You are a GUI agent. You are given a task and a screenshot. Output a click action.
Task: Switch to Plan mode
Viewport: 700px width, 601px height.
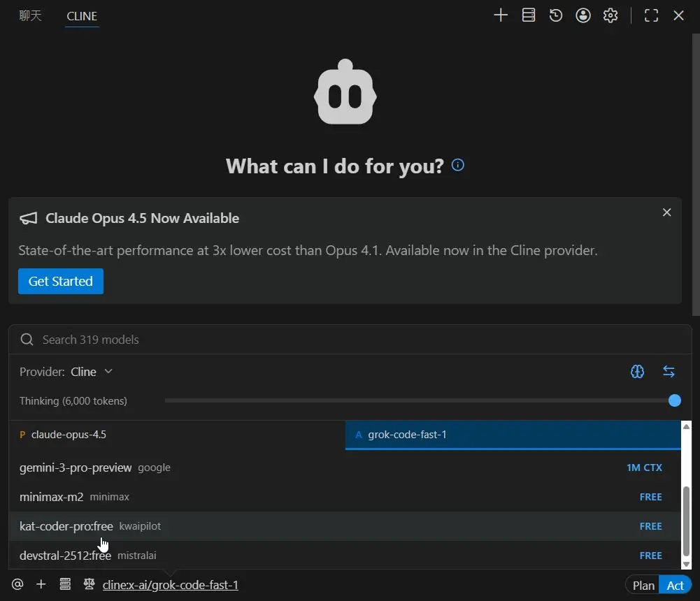643,586
